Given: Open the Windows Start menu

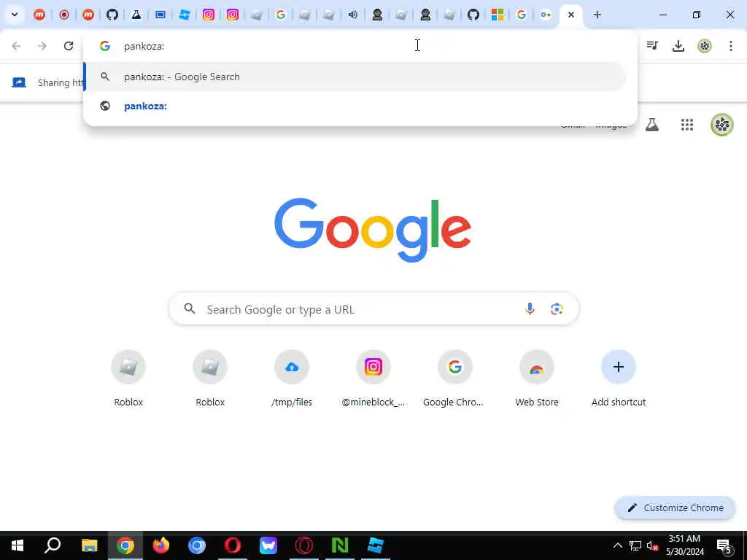Looking at the screenshot, I should (18, 545).
